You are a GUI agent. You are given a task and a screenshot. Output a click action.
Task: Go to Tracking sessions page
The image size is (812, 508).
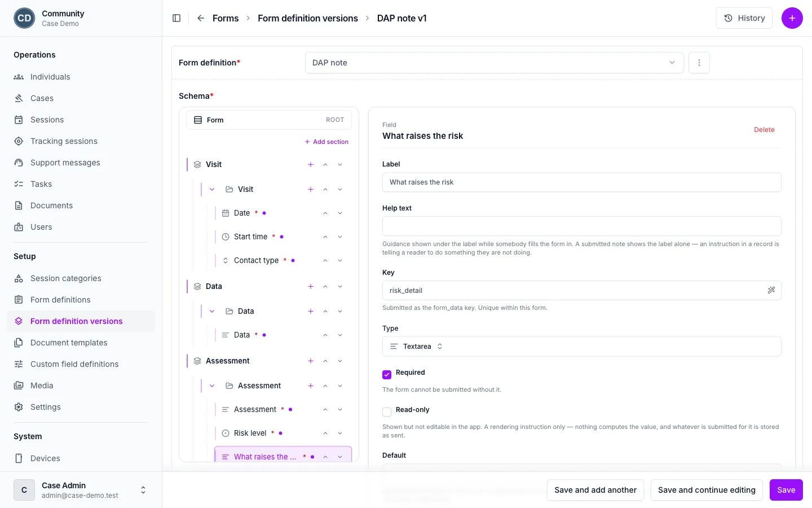[81, 141]
